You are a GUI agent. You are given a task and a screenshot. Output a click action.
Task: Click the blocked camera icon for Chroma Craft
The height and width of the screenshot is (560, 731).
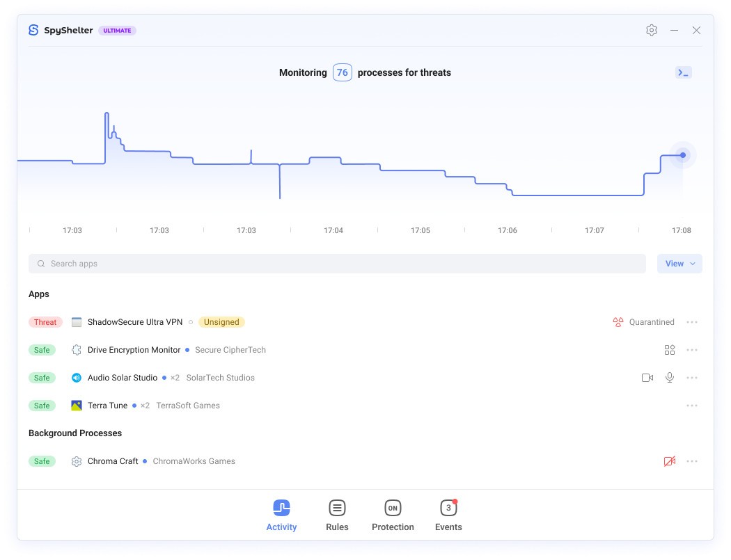pos(670,461)
